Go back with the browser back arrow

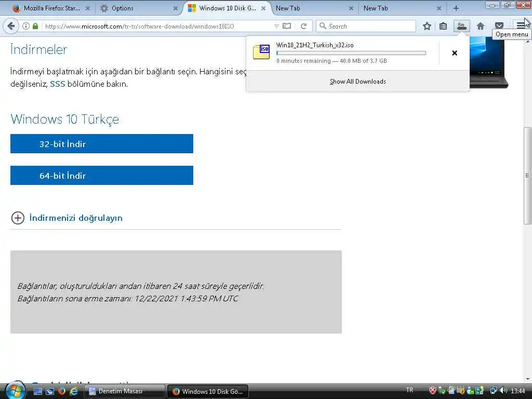coord(11,26)
